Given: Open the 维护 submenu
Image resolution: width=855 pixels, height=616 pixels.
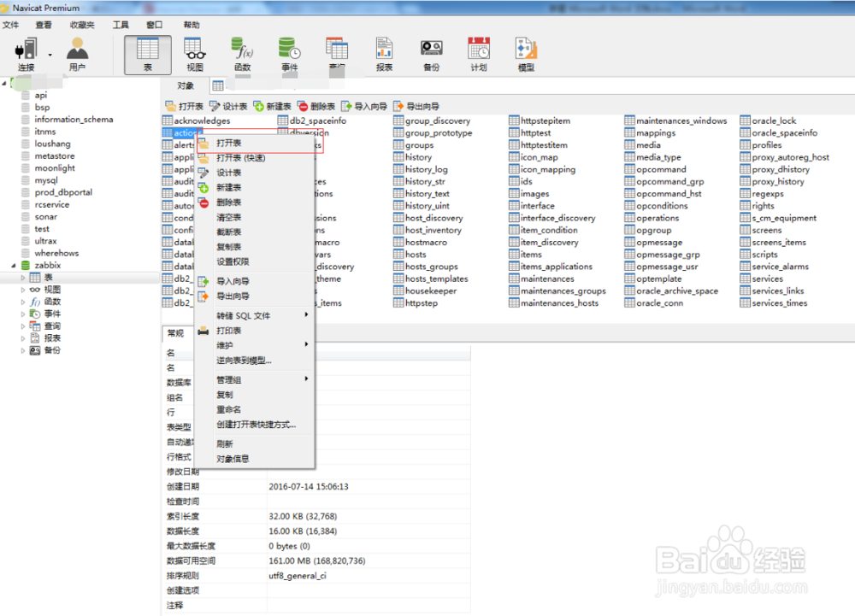Looking at the screenshot, I should coord(255,345).
